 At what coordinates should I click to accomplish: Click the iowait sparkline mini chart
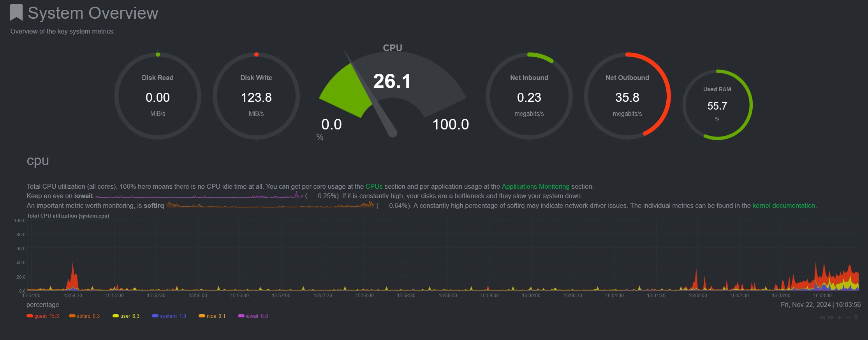(x=199, y=196)
